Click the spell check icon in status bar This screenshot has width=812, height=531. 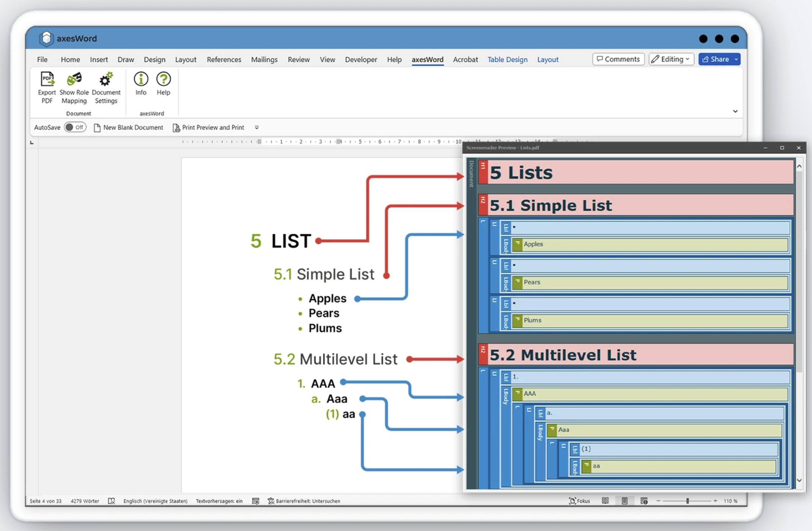[111, 501]
